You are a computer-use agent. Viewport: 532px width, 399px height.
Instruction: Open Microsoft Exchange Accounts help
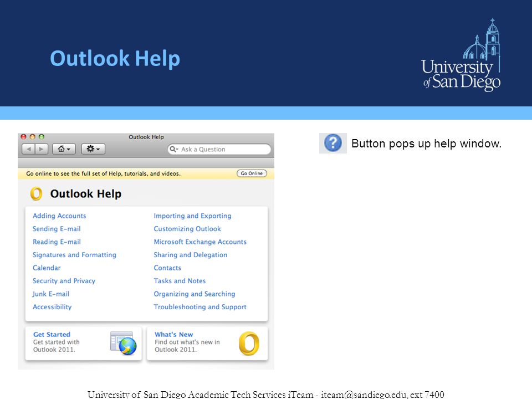[200, 242]
